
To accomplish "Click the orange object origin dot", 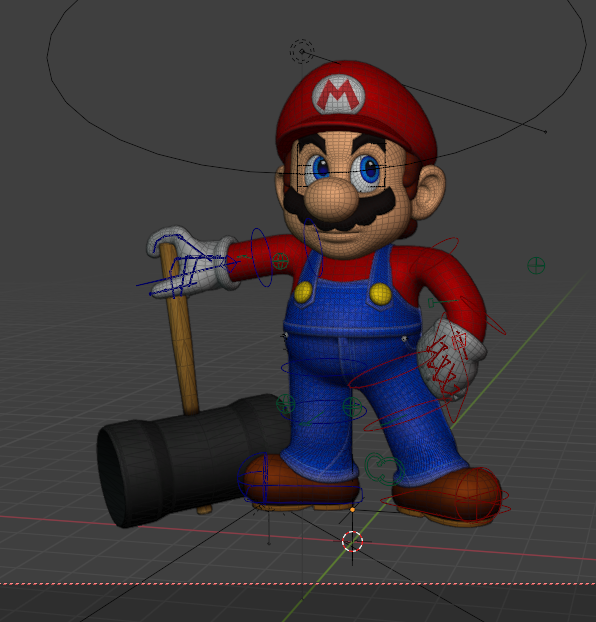I will click(x=352, y=510).
